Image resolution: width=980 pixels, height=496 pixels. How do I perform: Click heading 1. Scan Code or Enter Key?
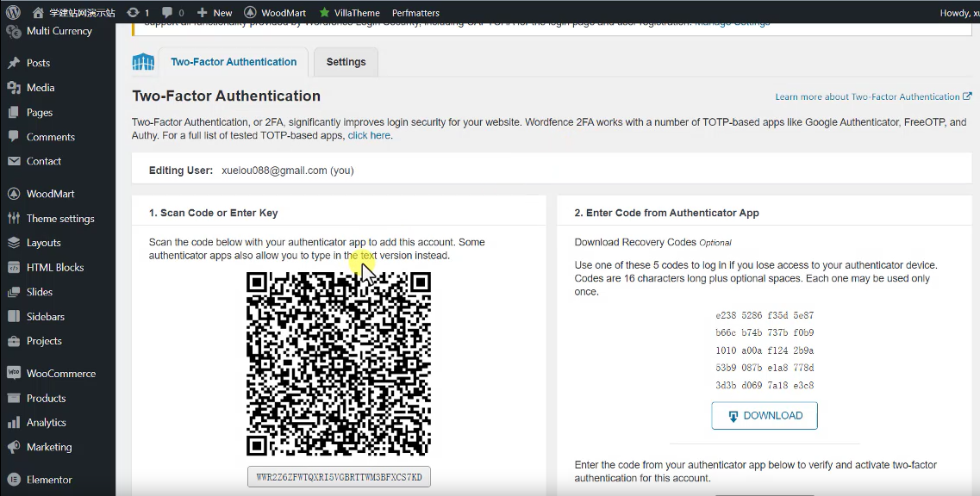click(x=213, y=213)
